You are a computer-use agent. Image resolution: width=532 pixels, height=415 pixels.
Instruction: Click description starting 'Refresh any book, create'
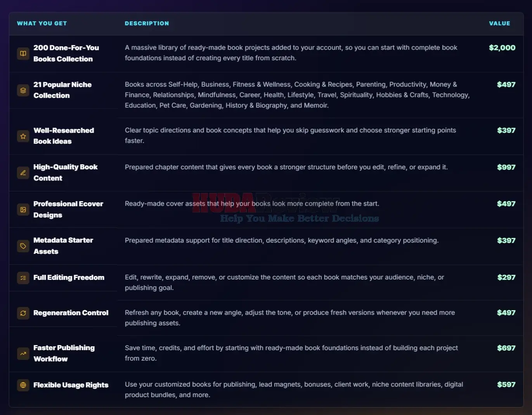290,318
